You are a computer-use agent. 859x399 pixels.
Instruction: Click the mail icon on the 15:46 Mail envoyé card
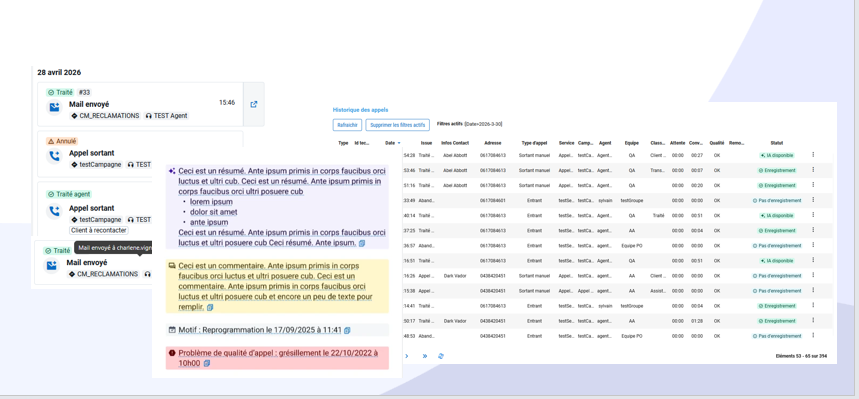(x=54, y=107)
